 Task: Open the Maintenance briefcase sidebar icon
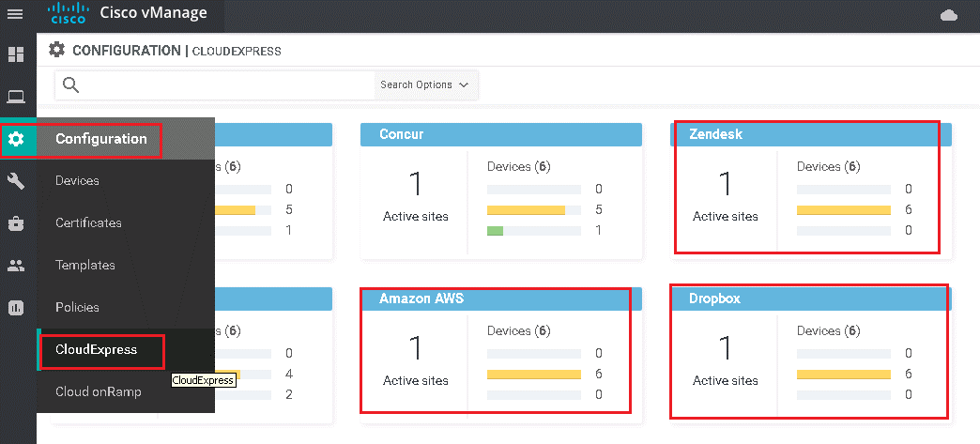(16, 223)
